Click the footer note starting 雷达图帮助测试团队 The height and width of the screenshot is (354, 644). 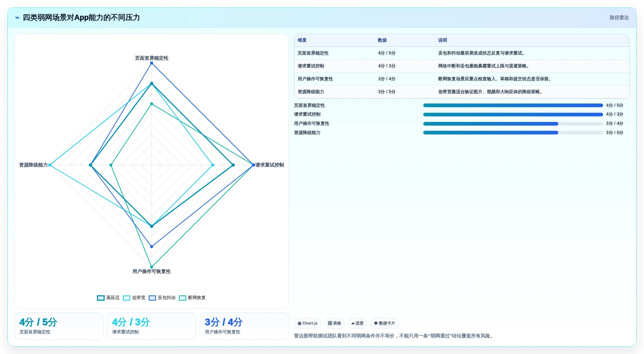[394, 336]
